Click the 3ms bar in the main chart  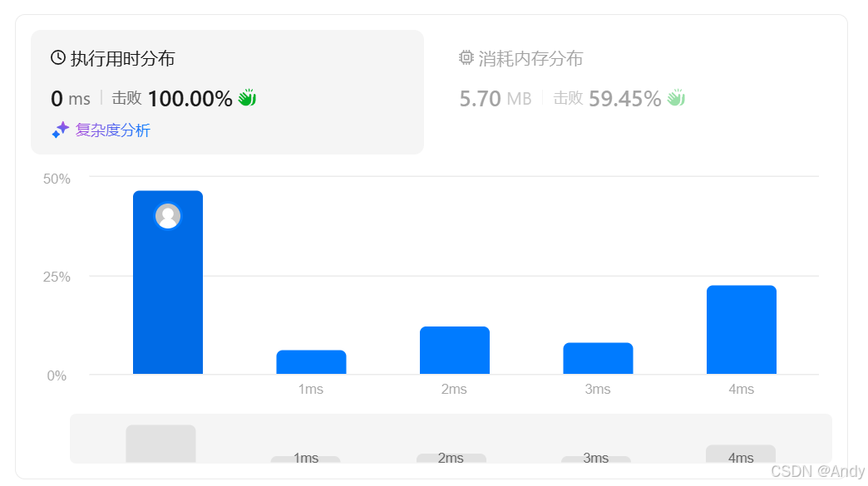[x=598, y=358]
